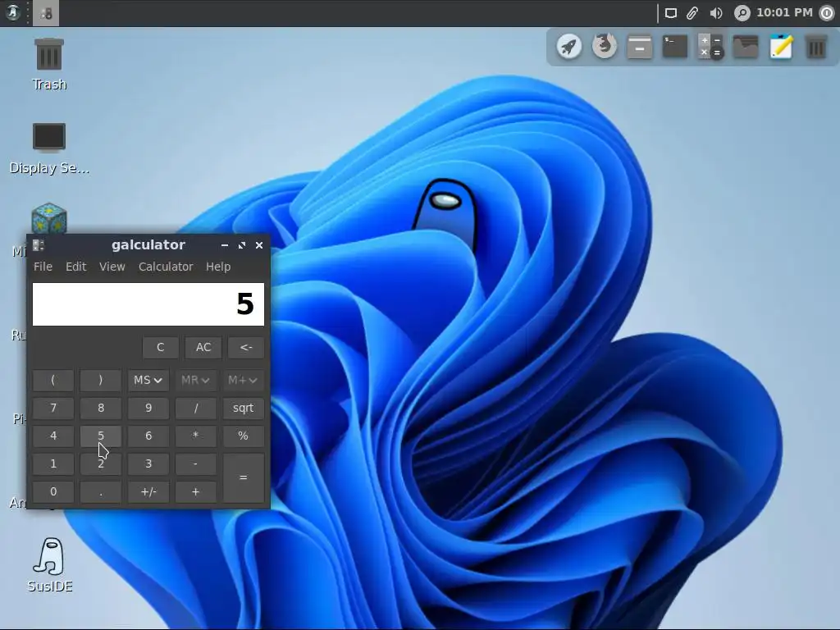The image size is (840, 630).
Task: Open the Trash desktop icon
Action: point(49,63)
